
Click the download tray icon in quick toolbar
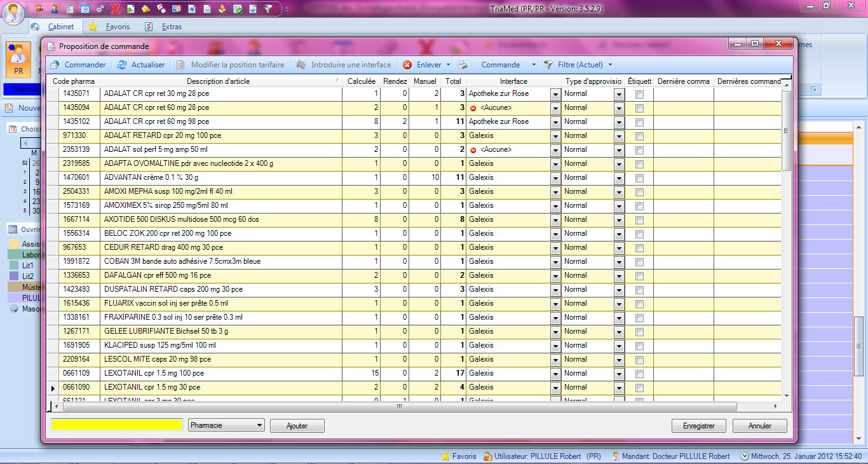[222, 9]
